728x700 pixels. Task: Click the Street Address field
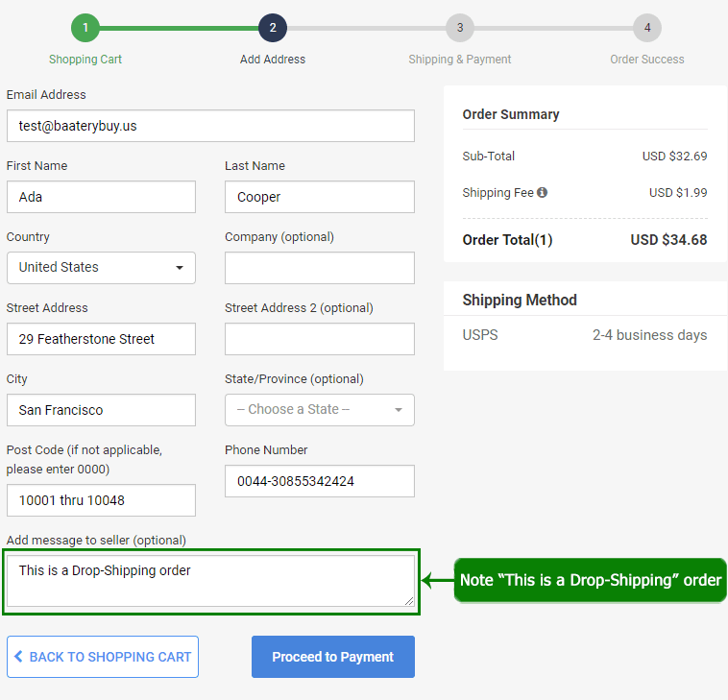(101, 339)
